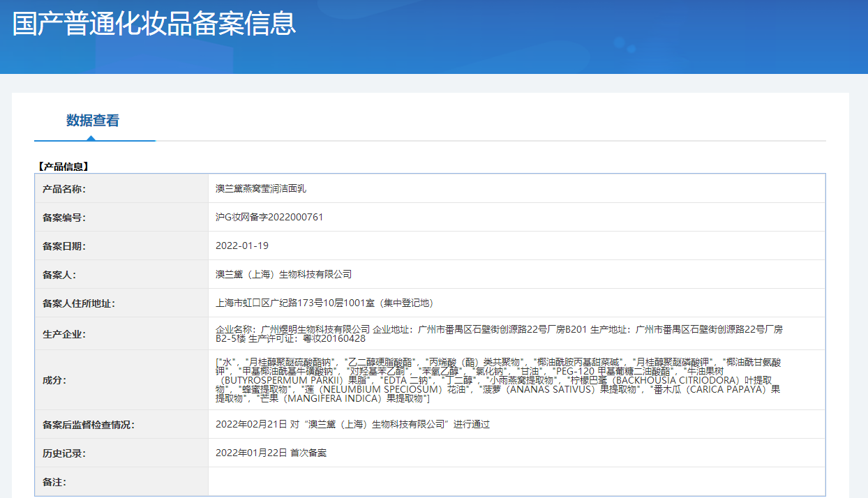Select the company name in the 备案人 row
This screenshot has height=498, width=868.
(284, 275)
